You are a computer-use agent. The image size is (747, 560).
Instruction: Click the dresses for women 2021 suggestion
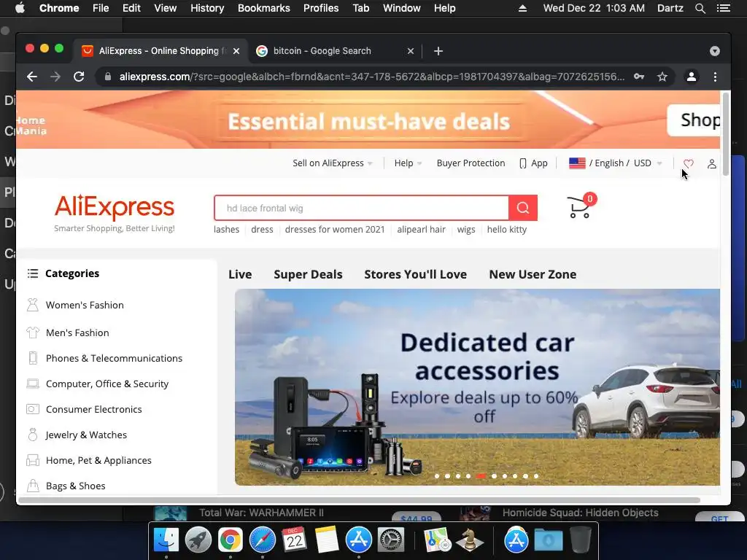pyautogui.click(x=335, y=230)
